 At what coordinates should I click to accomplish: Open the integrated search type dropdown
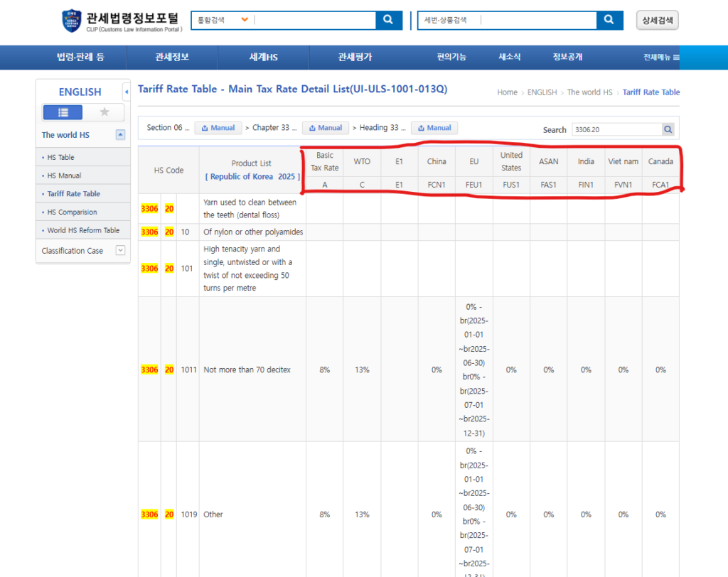245,20
